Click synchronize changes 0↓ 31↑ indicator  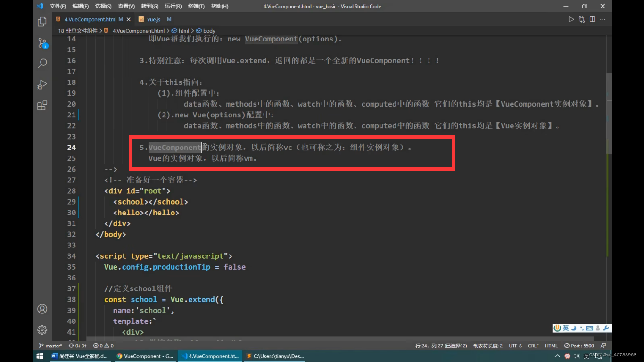[x=77, y=346]
